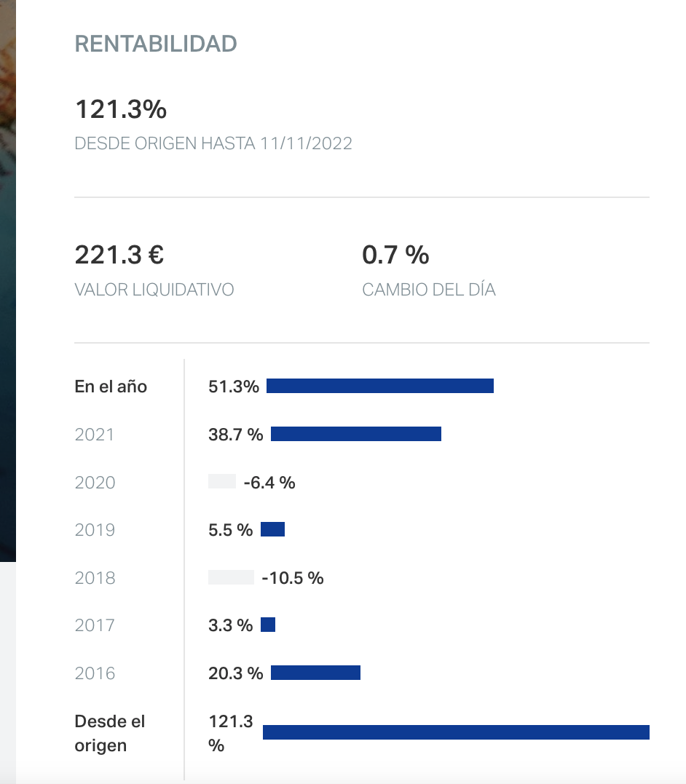Image resolution: width=686 pixels, height=784 pixels.
Task: Click the Desde el origen row label
Action: tap(110, 734)
